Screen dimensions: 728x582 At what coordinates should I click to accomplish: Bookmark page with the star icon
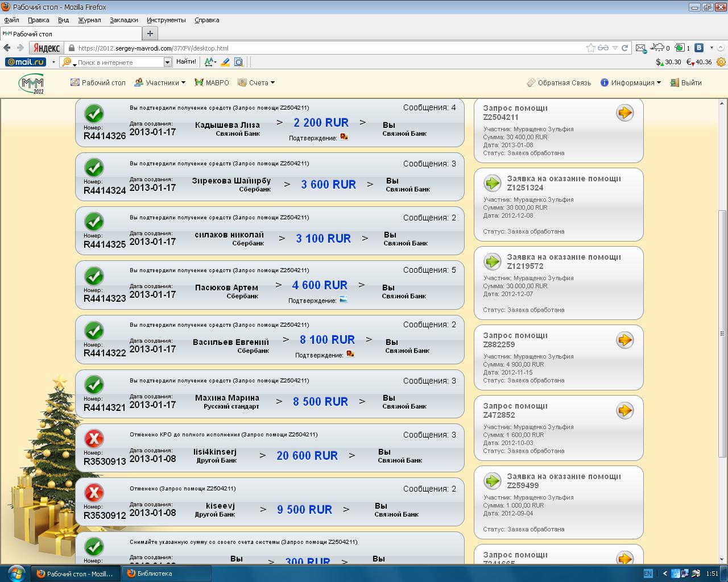(x=591, y=48)
